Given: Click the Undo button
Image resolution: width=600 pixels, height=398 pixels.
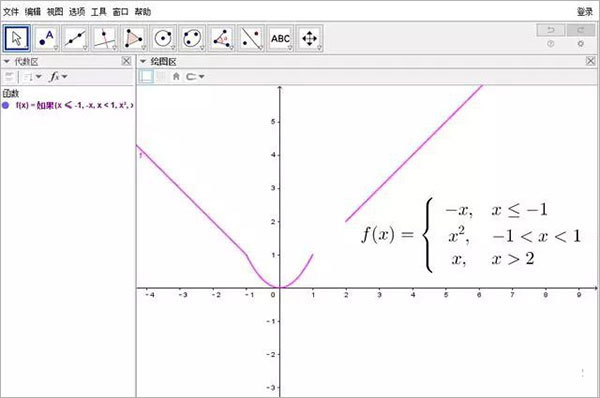Looking at the screenshot, I should (x=551, y=30).
